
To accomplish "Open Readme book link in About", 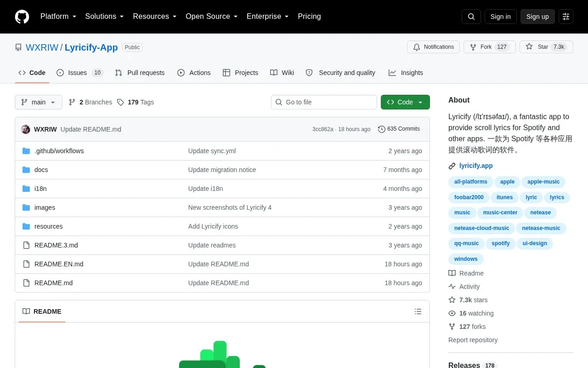I will (466, 273).
